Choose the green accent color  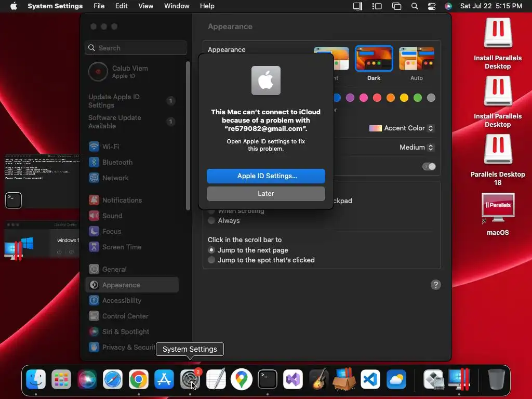point(418,98)
